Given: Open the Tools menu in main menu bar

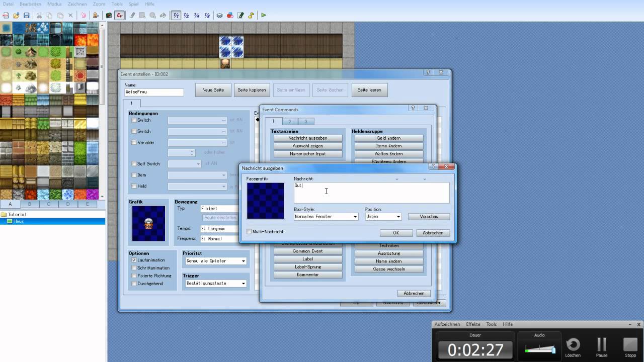Looking at the screenshot, I should [117, 4].
